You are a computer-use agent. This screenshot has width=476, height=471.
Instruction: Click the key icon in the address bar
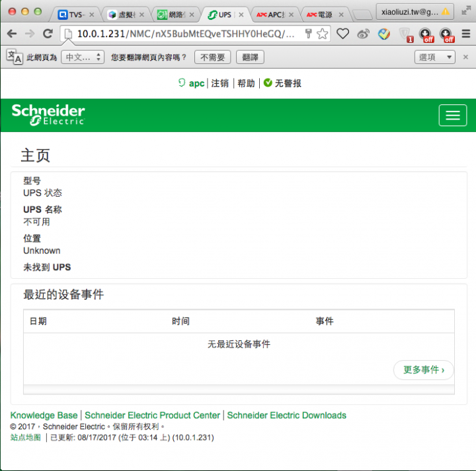click(308, 34)
